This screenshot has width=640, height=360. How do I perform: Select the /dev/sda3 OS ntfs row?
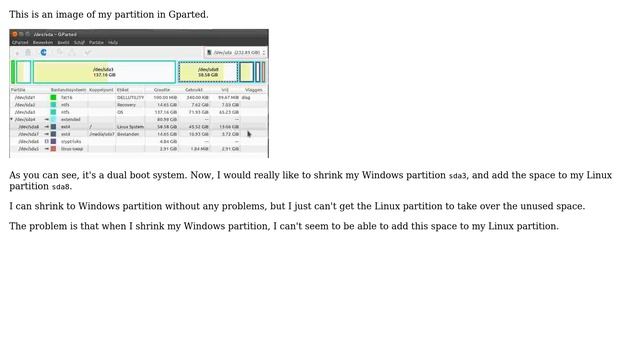(139, 112)
